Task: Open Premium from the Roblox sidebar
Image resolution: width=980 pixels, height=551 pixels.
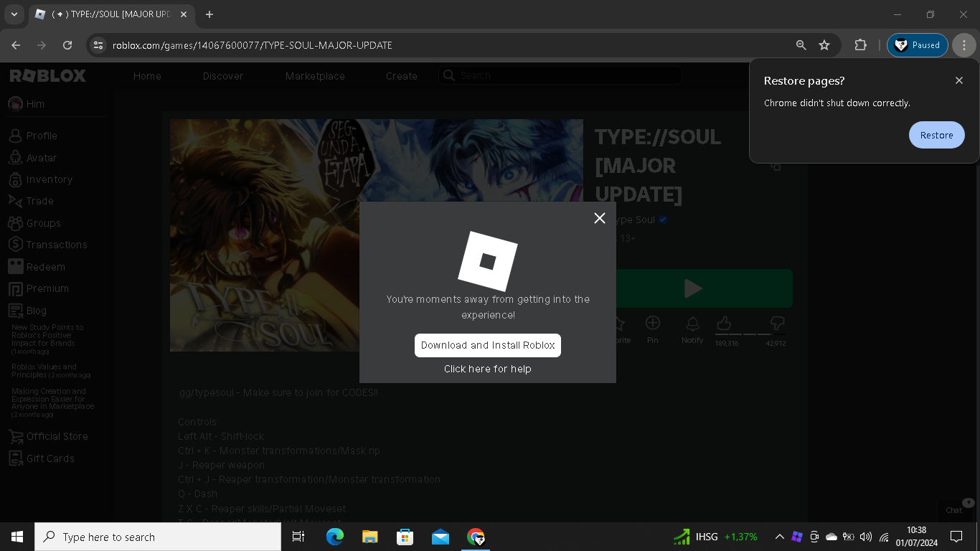Action: (x=39, y=288)
